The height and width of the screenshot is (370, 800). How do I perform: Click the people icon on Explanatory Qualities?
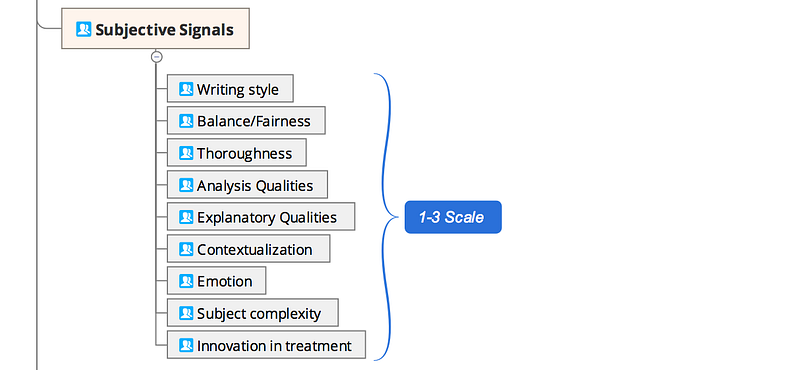click(x=186, y=217)
